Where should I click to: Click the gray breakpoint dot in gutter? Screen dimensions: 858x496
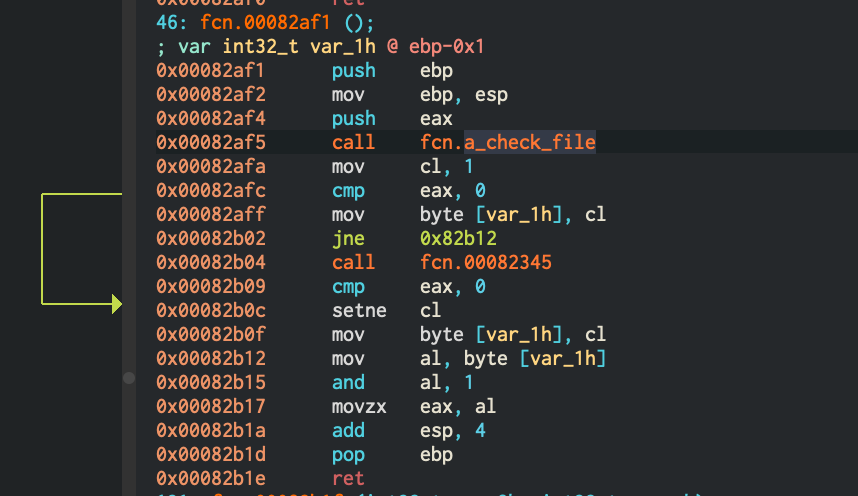pos(129,378)
